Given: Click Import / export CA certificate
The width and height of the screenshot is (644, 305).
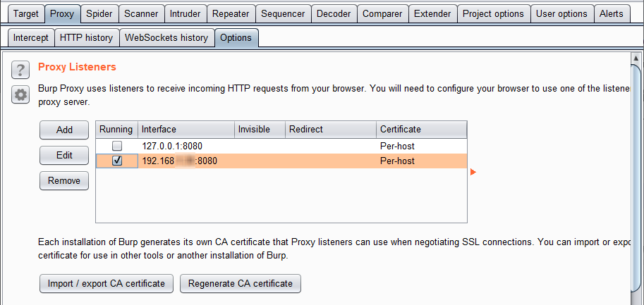Looking at the screenshot, I should pyautogui.click(x=107, y=284).
